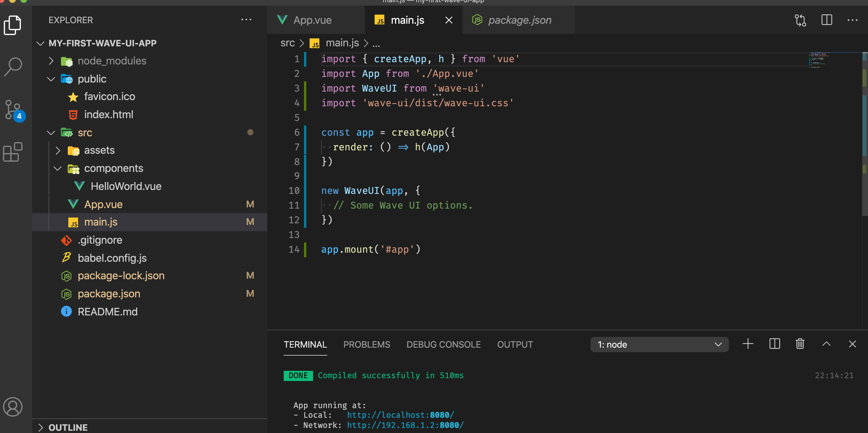Split the editor using the split icon
The width and height of the screenshot is (868, 433).
pos(827,20)
